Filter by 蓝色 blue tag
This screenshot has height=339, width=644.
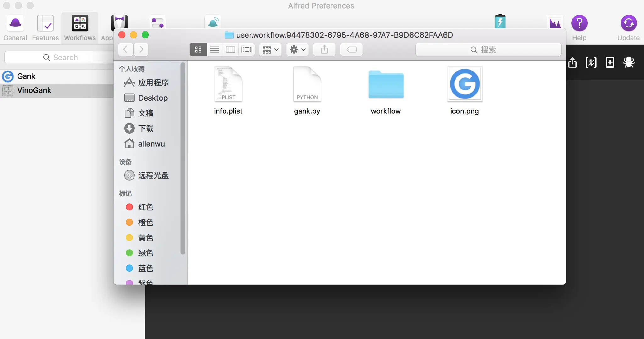point(140,268)
